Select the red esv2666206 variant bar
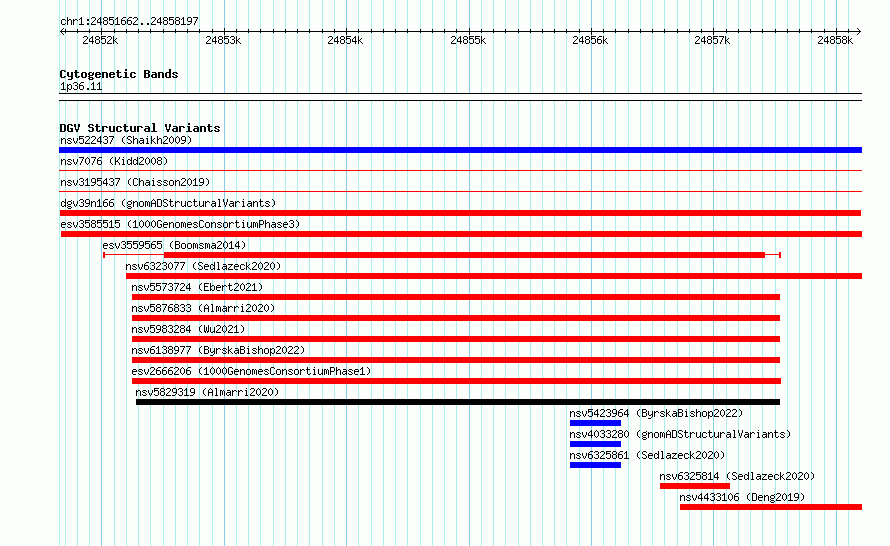 tap(456, 381)
